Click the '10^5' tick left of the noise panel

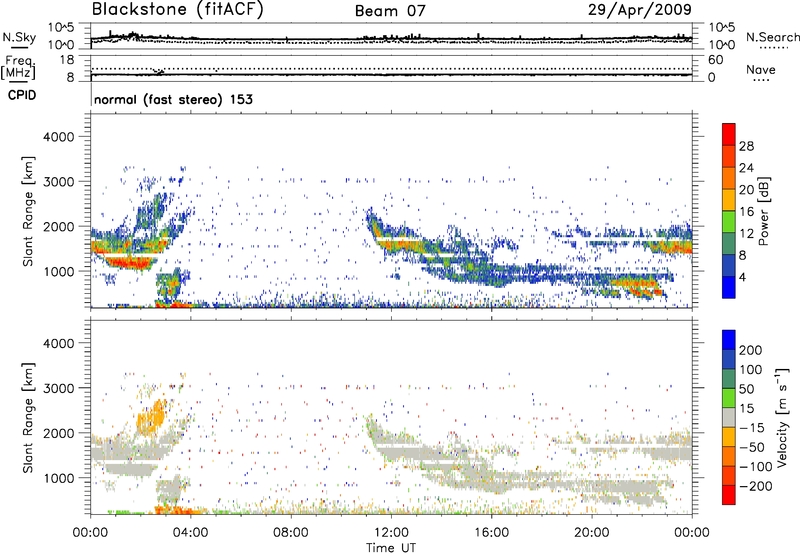point(61,27)
